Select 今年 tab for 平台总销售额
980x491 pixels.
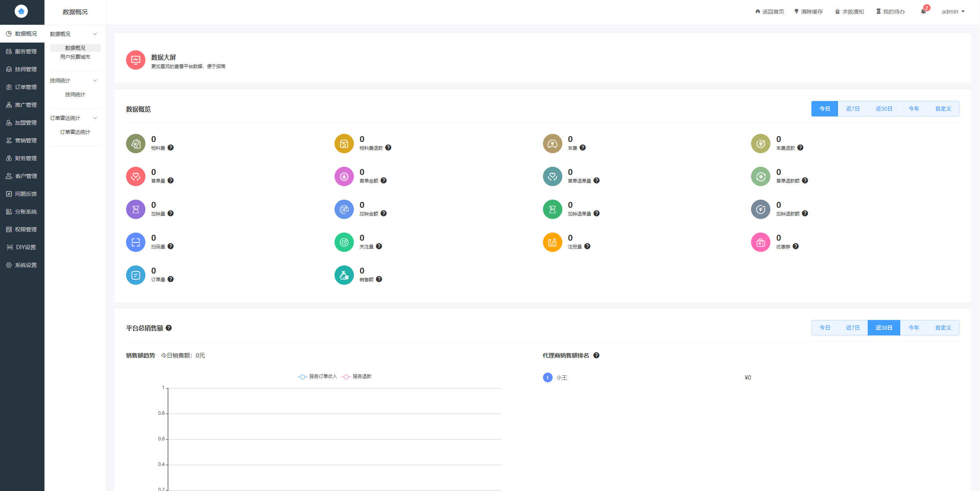(x=913, y=328)
